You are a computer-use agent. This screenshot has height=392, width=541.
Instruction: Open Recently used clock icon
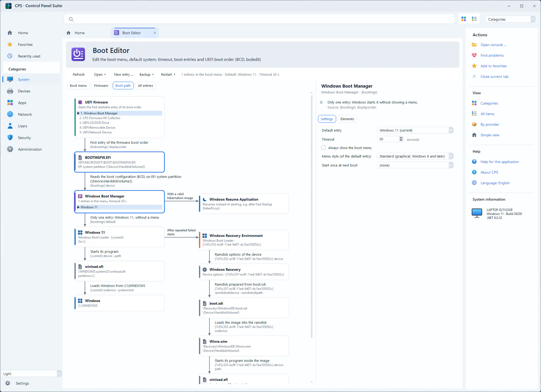(x=10, y=56)
